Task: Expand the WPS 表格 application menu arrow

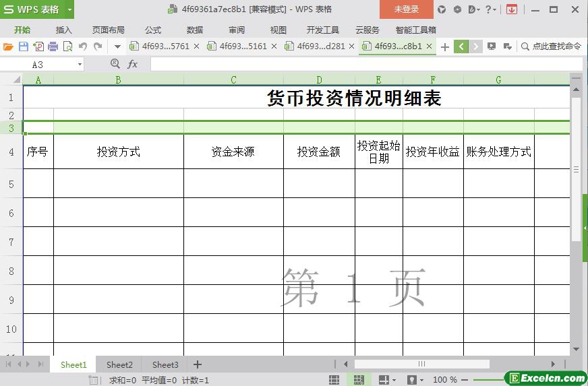Action: [x=69, y=9]
